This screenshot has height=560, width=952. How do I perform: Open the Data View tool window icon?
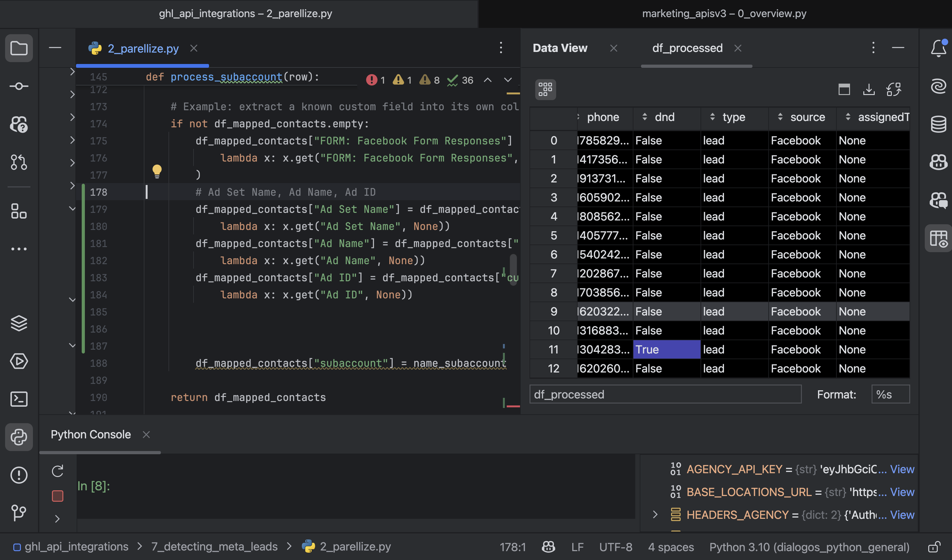tap(938, 239)
